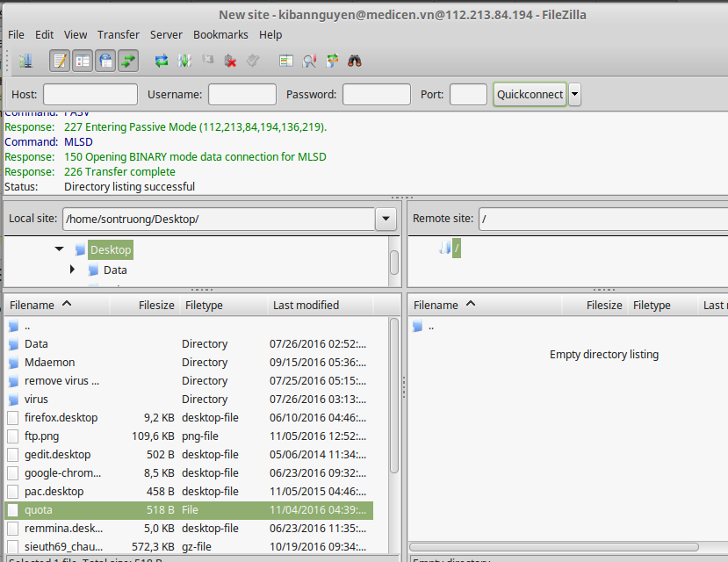Select the Data folder in local tree
The height and width of the screenshot is (562, 728).
coord(115,270)
